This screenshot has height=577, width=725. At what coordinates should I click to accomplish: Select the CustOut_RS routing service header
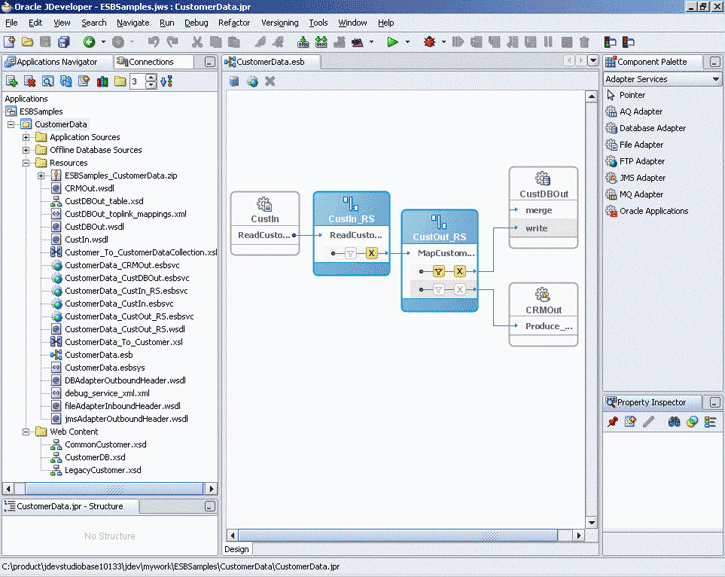439,227
